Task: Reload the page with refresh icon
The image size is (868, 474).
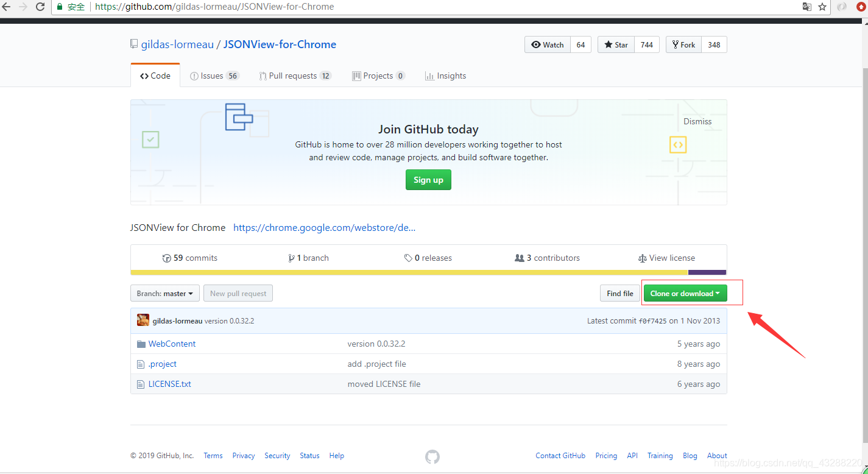Action: (x=40, y=7)
